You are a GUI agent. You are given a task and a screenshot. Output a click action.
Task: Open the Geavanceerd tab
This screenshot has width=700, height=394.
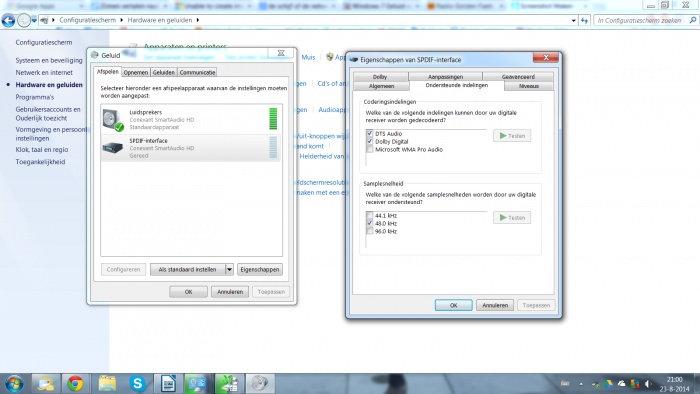(x=518, y=77)
